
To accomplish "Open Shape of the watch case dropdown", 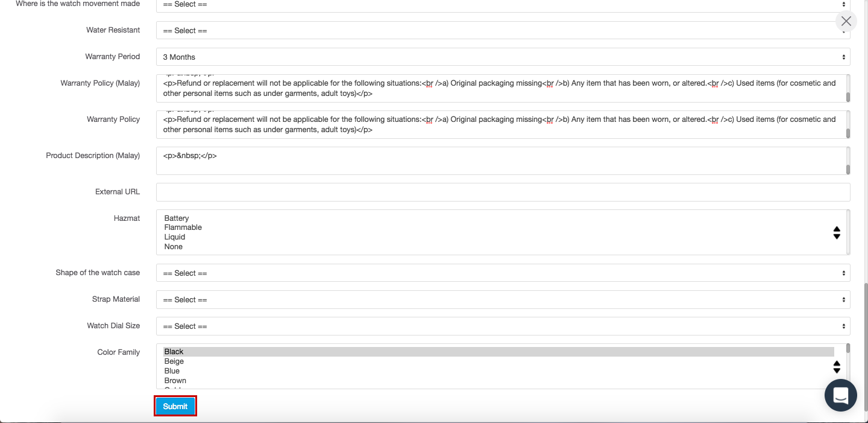I will [x=503, y=273].
